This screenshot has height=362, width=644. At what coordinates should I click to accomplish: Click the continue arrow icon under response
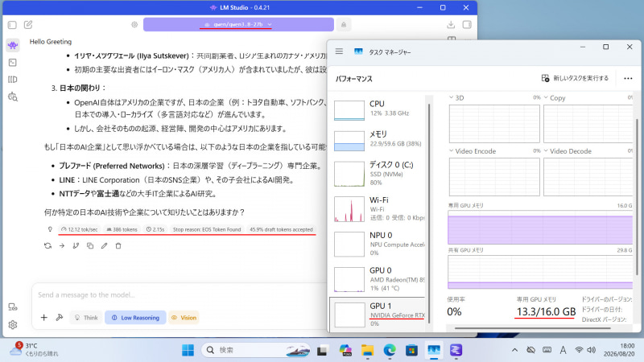click(x=62, y=246)
